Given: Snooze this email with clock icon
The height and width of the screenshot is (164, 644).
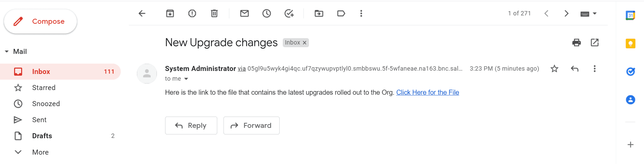Looking at the screenshot, I should click(267, 13).
